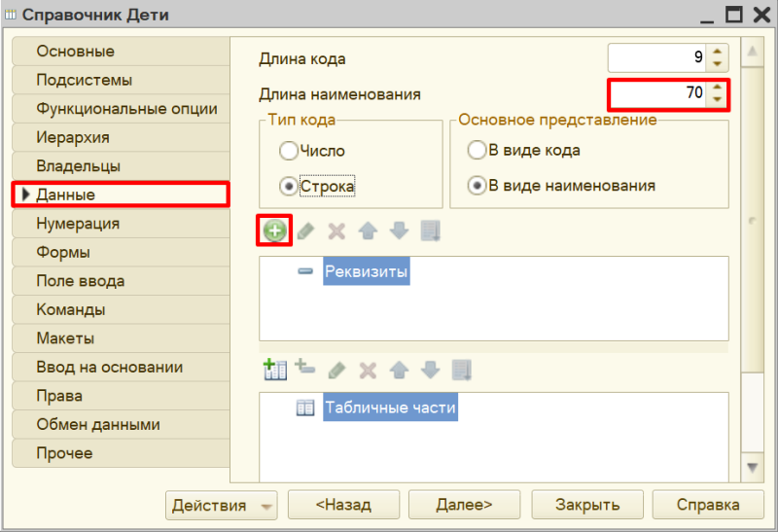Image resolution: width=778 pixels, height=532 pixels.
Task: Select the Строка code type option
Action: pos(288,186)
